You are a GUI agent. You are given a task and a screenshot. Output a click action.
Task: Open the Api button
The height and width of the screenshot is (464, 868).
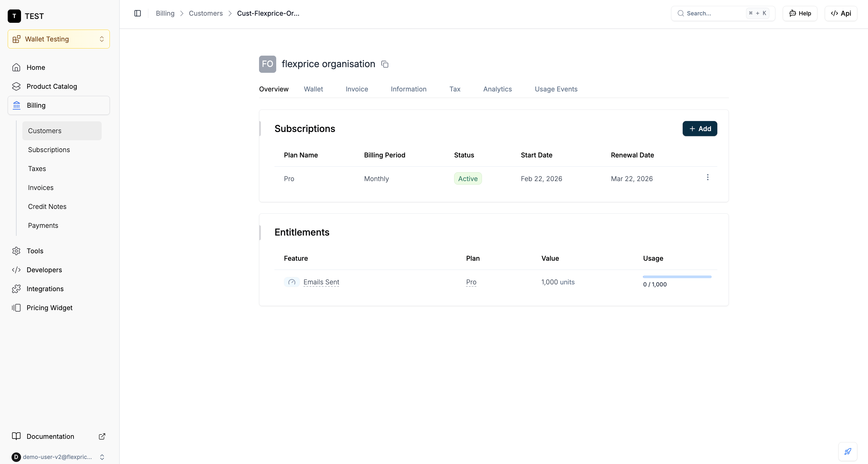click(x=841, y=13)
